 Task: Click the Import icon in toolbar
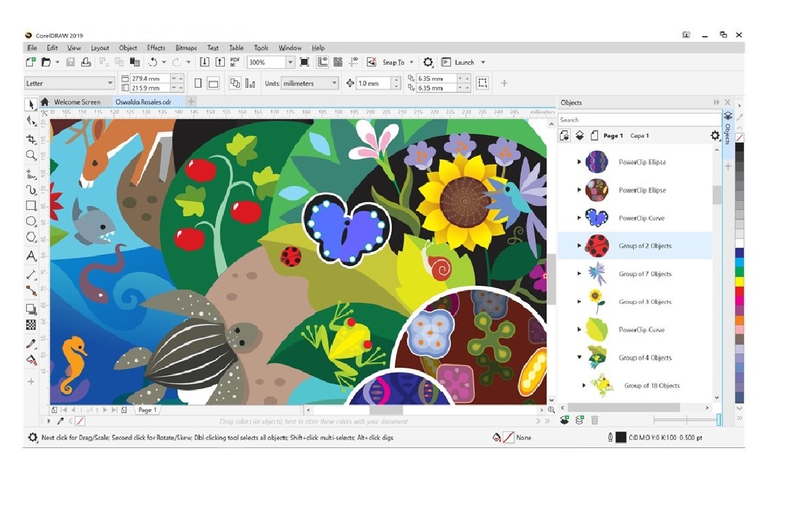click(x=204, y=62)
